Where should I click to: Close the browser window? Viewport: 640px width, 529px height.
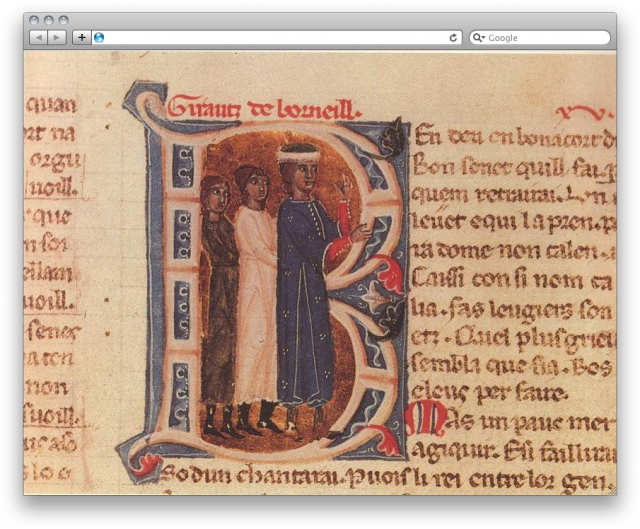34,20
